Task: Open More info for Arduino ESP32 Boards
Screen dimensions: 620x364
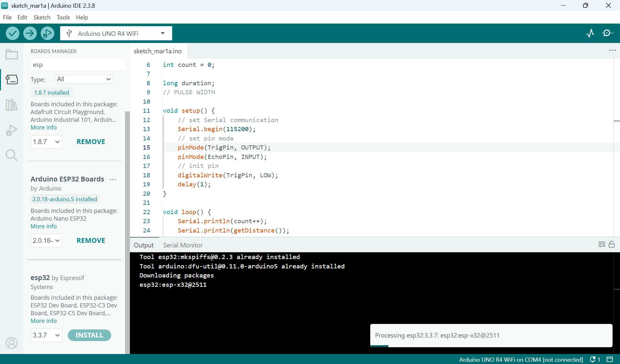Action: [x=44, y=226]
